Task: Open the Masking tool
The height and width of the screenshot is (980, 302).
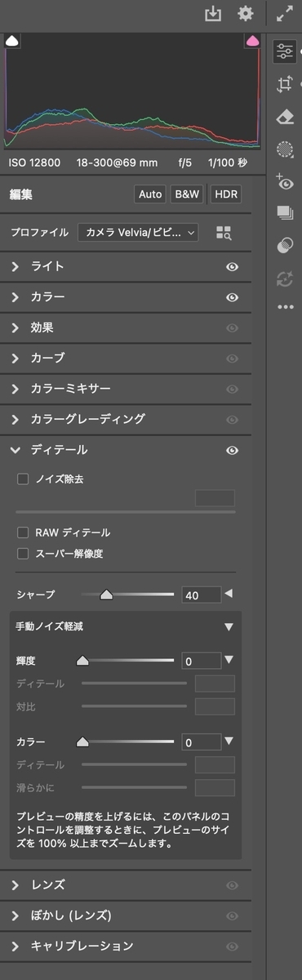Action: [285, 149]
